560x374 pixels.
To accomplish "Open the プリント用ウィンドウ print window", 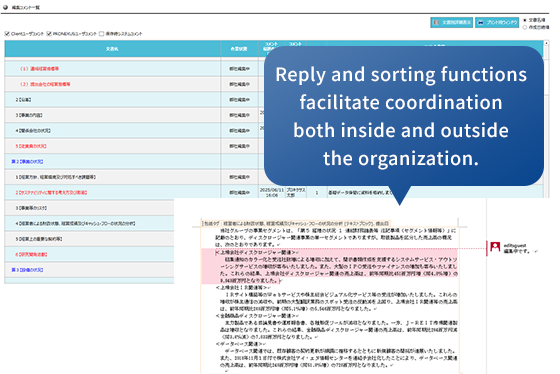I will point(497,23).
